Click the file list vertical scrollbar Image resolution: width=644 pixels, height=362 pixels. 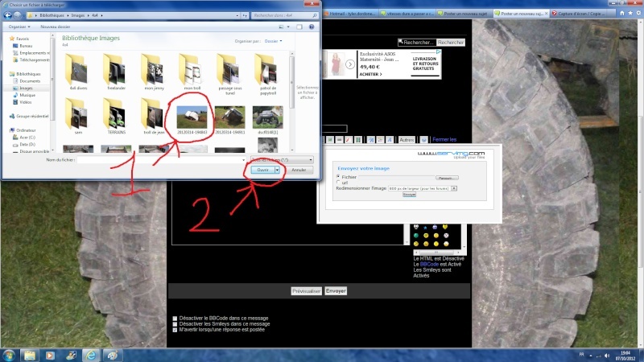292,102
